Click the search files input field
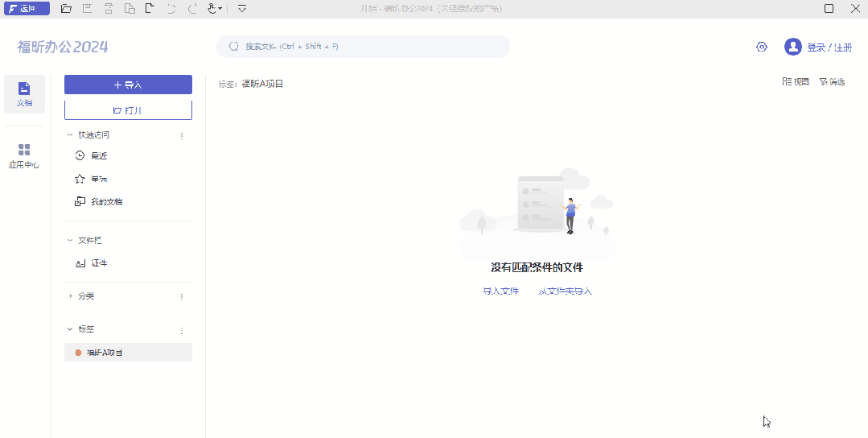This screenshot has width=868, height=438. 363,47
